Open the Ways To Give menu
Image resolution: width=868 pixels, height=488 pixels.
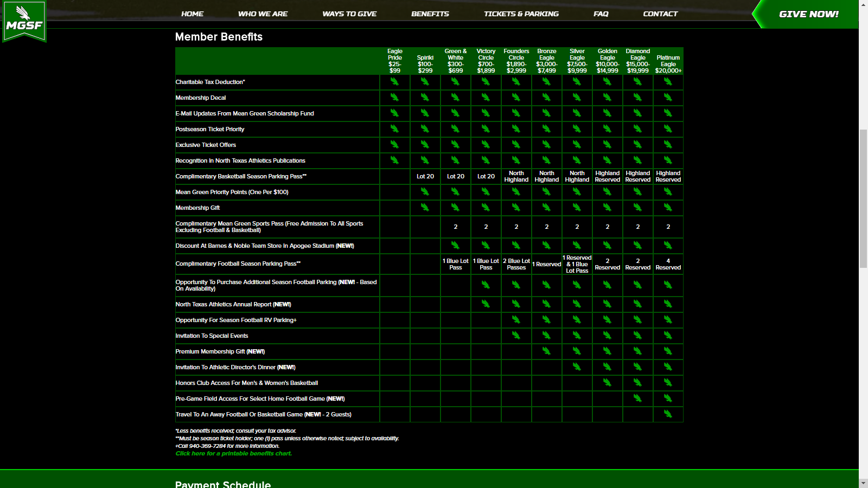point(349,14)
